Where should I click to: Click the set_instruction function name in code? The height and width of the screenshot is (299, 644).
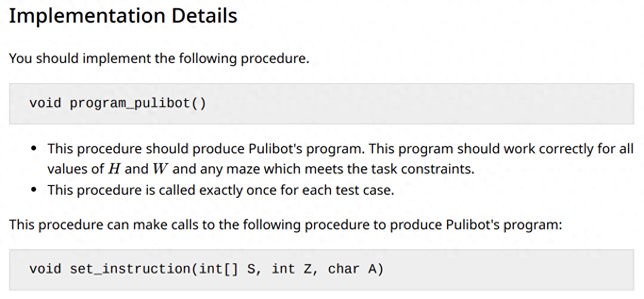[x=130, y=269]
